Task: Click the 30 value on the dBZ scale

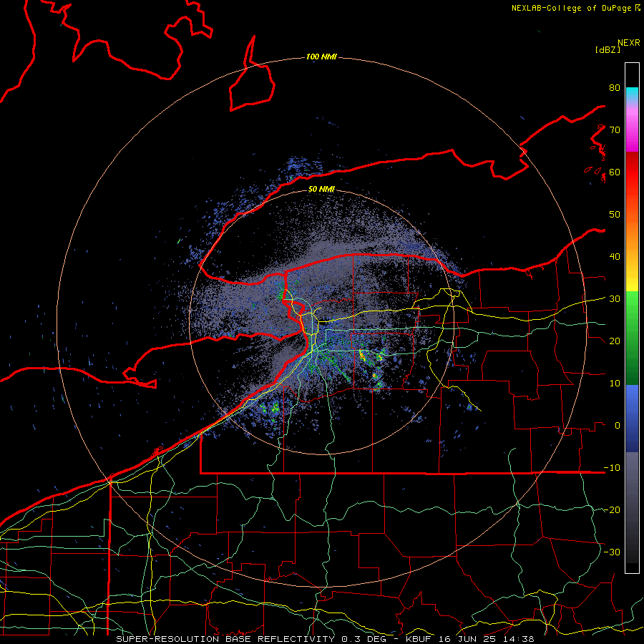Action: click(615, 299)
